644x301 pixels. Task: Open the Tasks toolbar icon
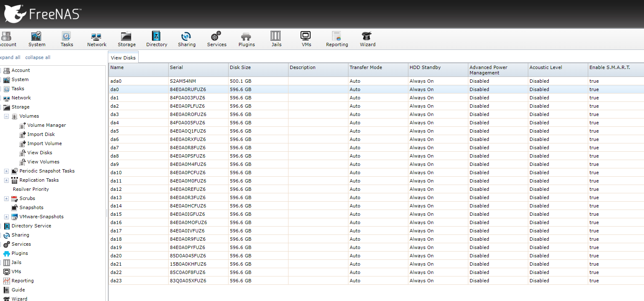[67, 39]
